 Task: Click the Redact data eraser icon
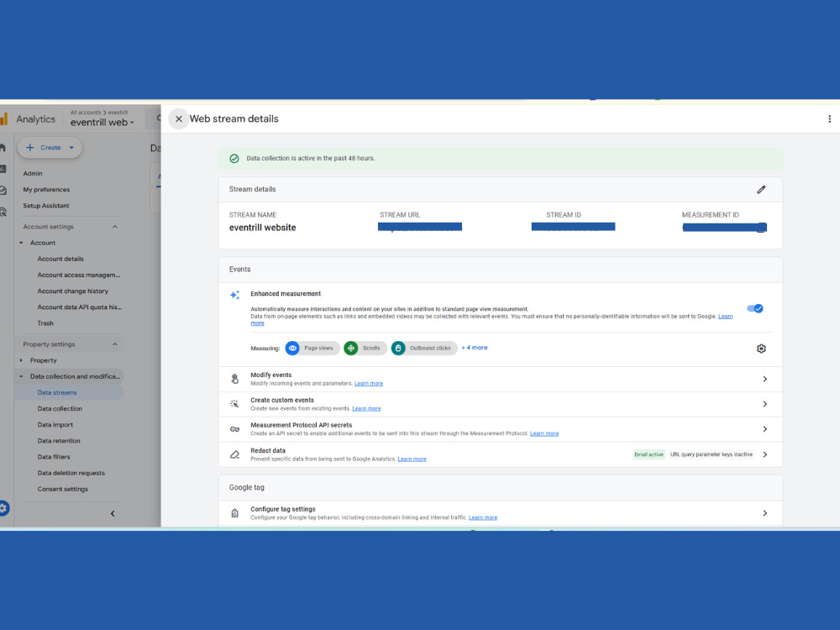click(234, 454)
